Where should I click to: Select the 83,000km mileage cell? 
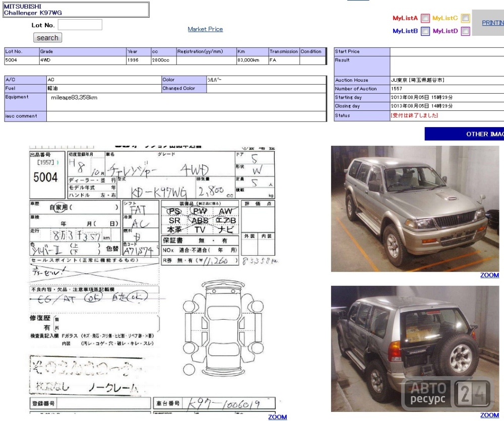tap(253, 60)
